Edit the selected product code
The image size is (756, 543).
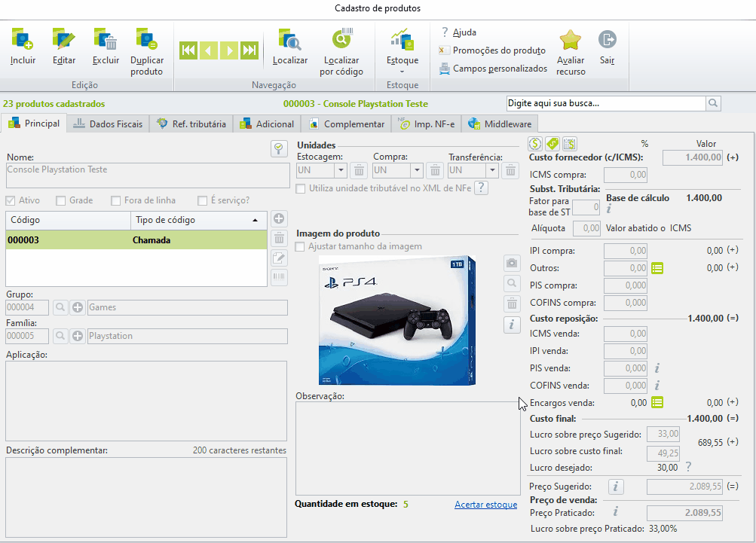279,258
